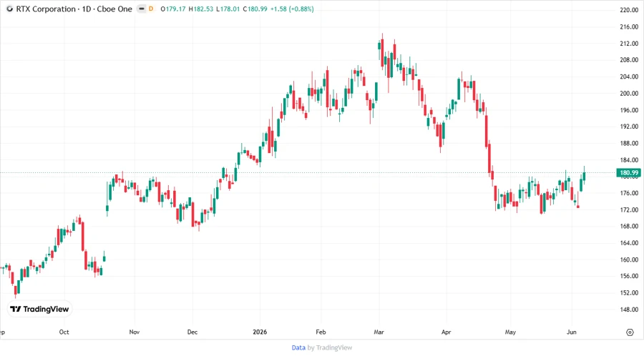This screenshot has width=644, height=356.
Task: Click the 220.00 price axis label
Action: [629, 10]
